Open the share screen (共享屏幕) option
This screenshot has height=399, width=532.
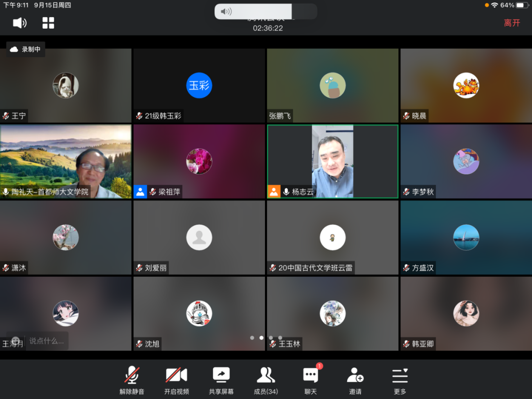coord(221,381)
